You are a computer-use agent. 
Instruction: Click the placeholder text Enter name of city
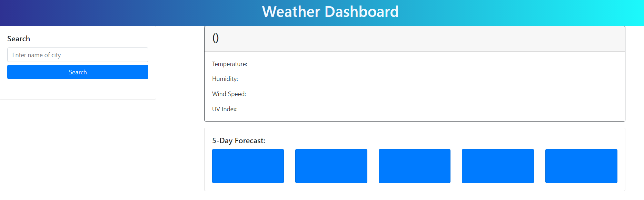(x=36, y=55)
